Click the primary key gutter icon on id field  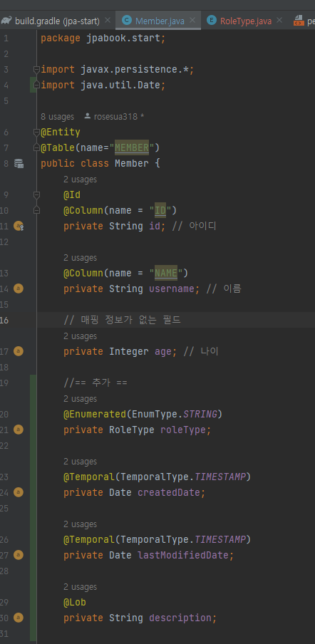click(x=19, y=226)
